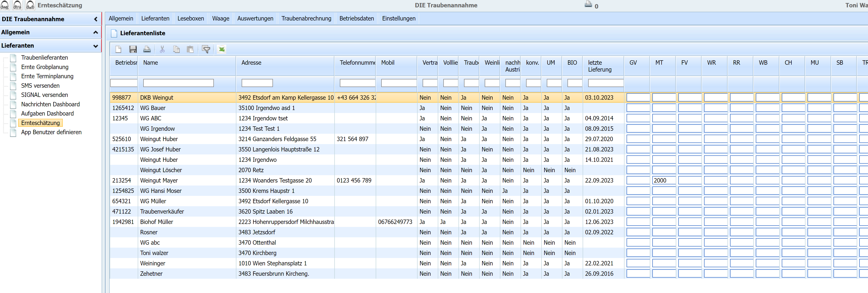Viewport: 868px width, 293px height.
Task: Open Ernte Grobplanung in sidebar
Action: coord(44,67)
